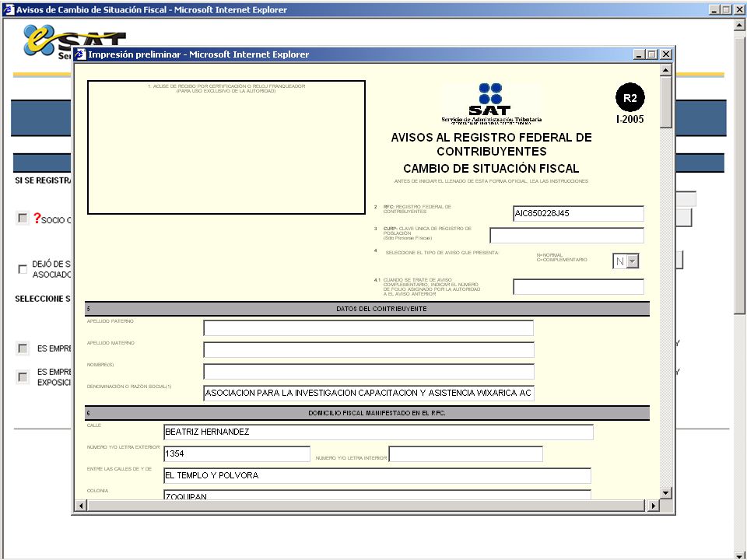747x560 pixels.
Task: Click the Nombre(s) input field
Action: [x=368, y=372]
